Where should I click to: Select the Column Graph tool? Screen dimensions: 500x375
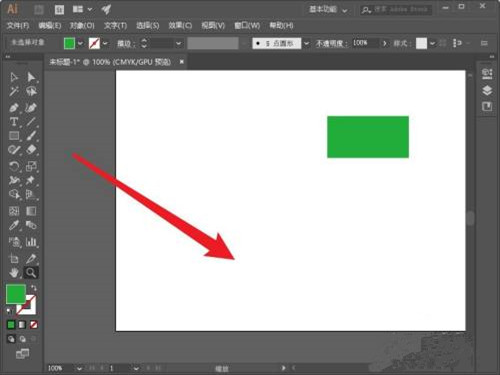31,242
